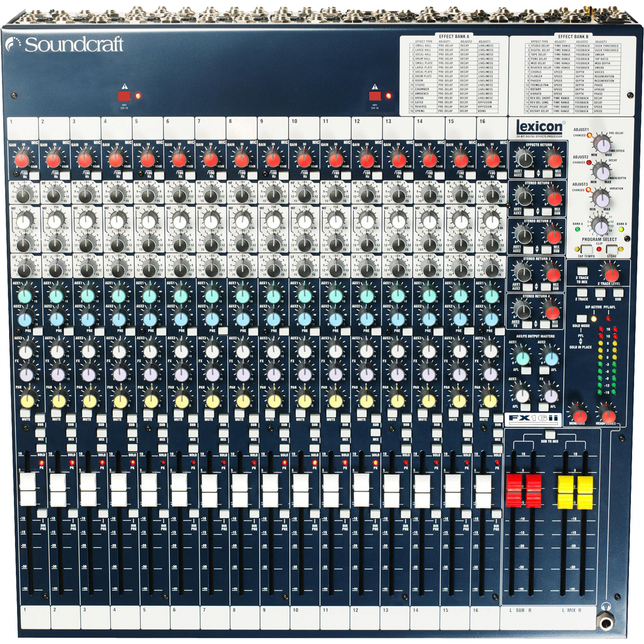Turn the grey STEREO RETURN 2 aux knob
This screenshot has width=644, height=644.
pos(523,235)
